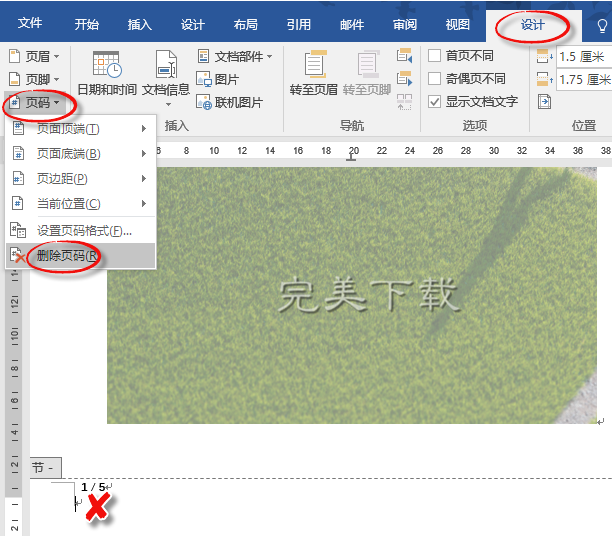Switch to the 引用 references tab
The width and height of the screenshot is (612, 536).
click(299, 25)
